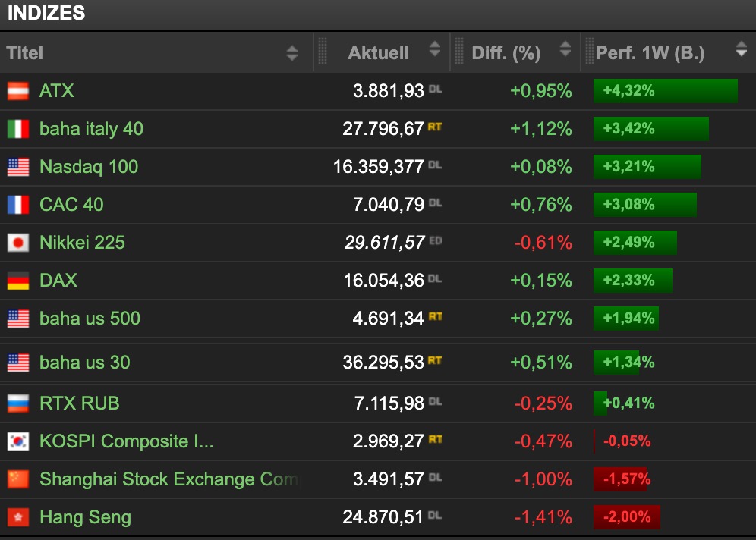
Task: Open the baha italy 40 index link
Action: (91, 129)
